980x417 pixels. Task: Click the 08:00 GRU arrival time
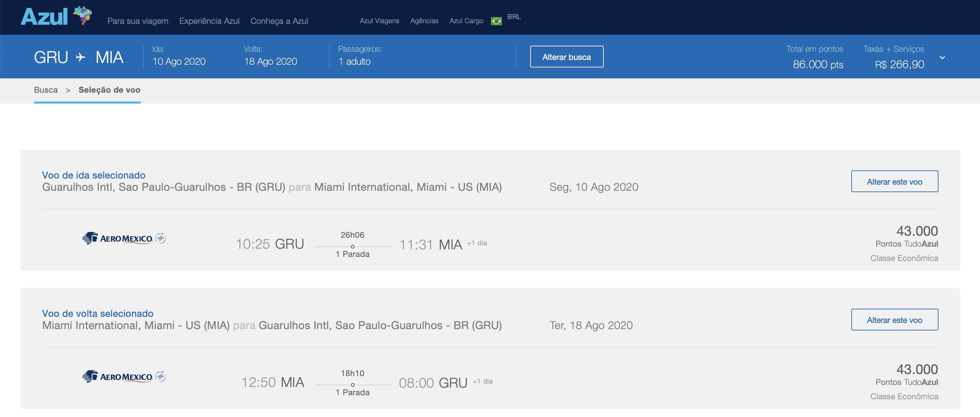coord(433,383)
